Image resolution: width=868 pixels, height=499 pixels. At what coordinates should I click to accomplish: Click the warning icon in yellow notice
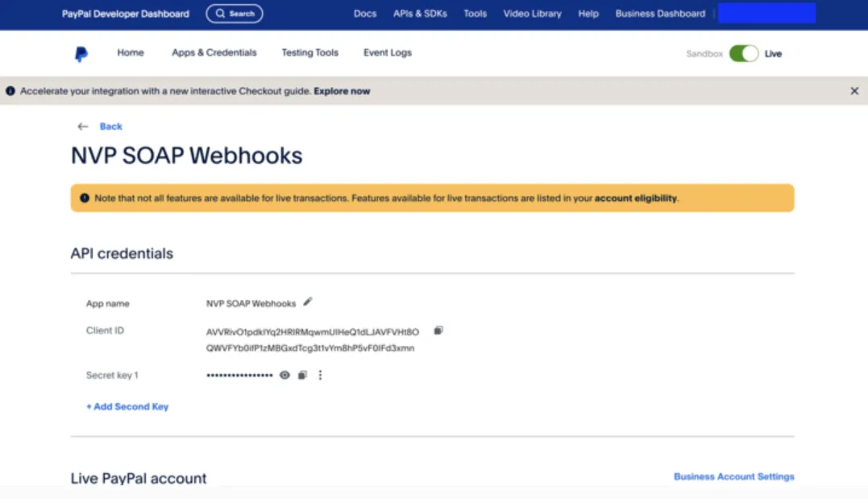tap(84, 198)
